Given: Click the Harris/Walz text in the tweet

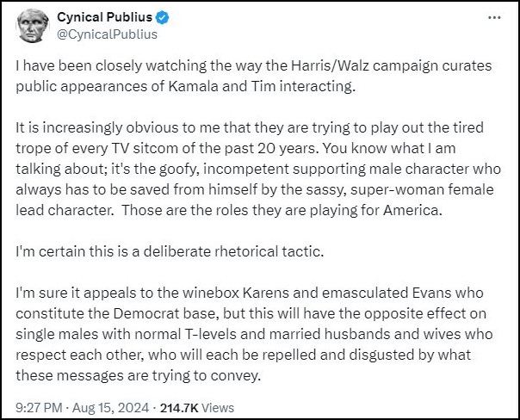Looking at the screenshot, I should pyautogui.click(x=330, y=65).
